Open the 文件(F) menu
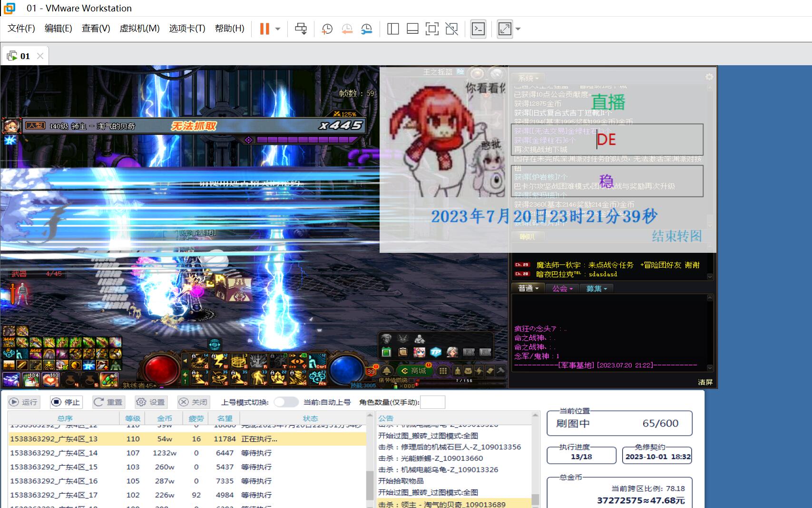The width and height of the screenshot is (812, 508). (x=21, y=29)
